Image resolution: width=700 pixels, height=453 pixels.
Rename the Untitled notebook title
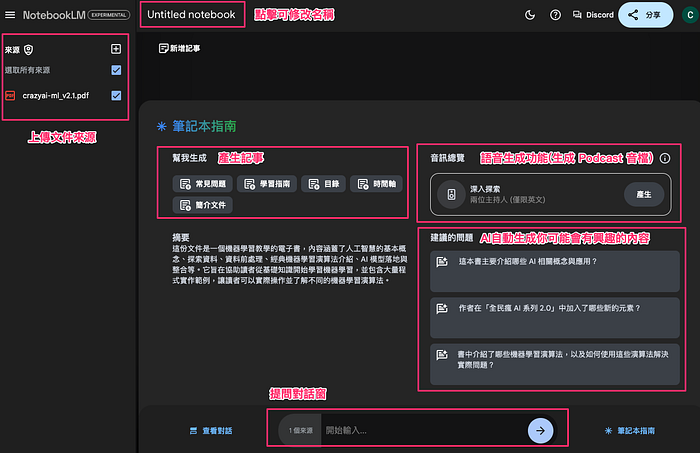click(191, 15)
